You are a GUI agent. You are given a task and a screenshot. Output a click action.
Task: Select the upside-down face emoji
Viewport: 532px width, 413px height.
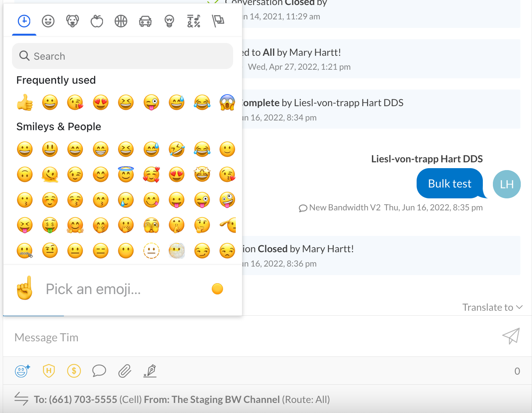point(25,174)
